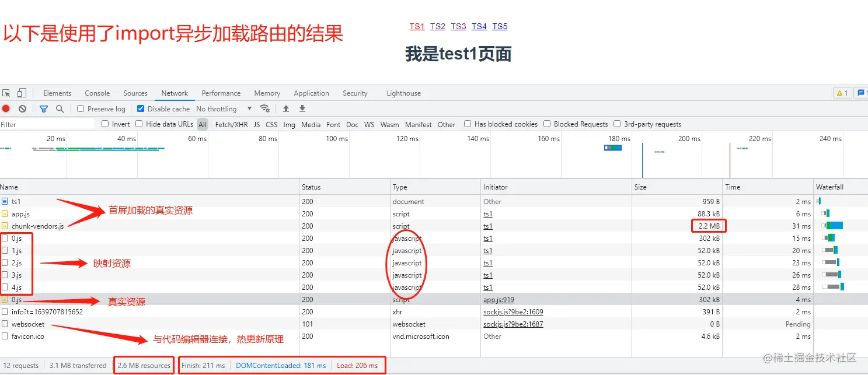This screenshot has height=375, width=868.
Task: Click the script icon beside app.js
Action: click(x=5, y=214)
